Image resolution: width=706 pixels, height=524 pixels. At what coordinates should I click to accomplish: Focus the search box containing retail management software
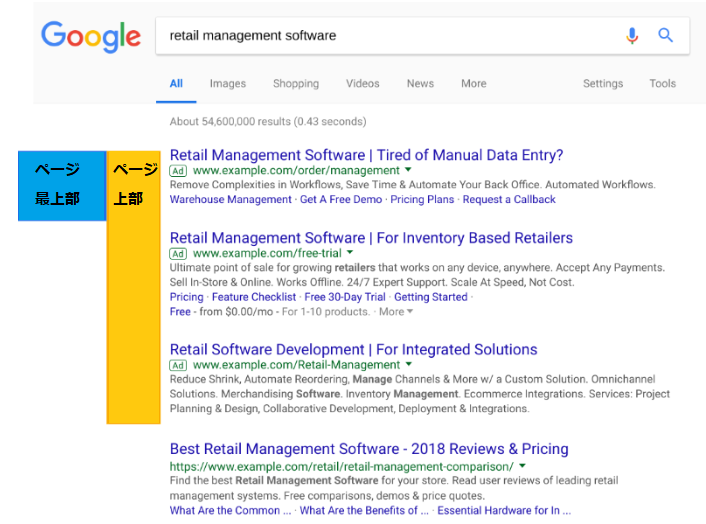coord(422,36)
